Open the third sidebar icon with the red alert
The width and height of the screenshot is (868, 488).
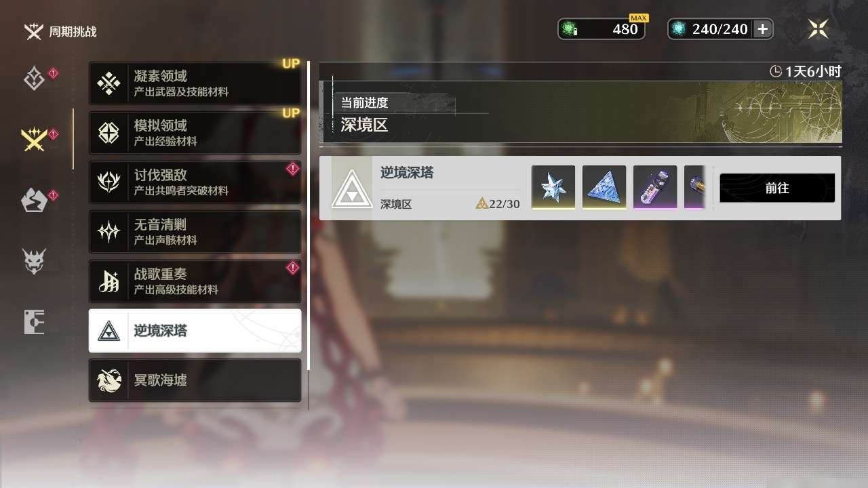tap(35, 201)
